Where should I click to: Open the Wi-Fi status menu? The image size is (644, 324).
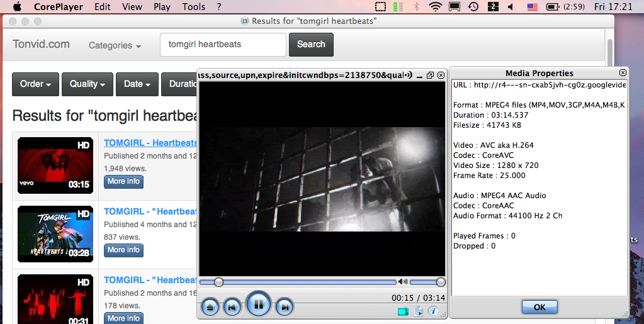tap(434, 6)
